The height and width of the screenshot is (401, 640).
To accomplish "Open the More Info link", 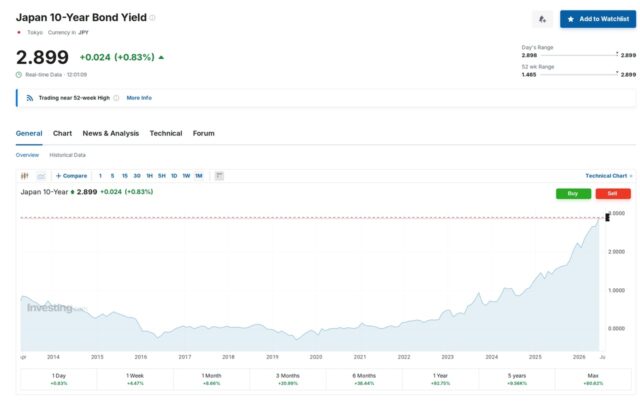I will coord(139,98).
